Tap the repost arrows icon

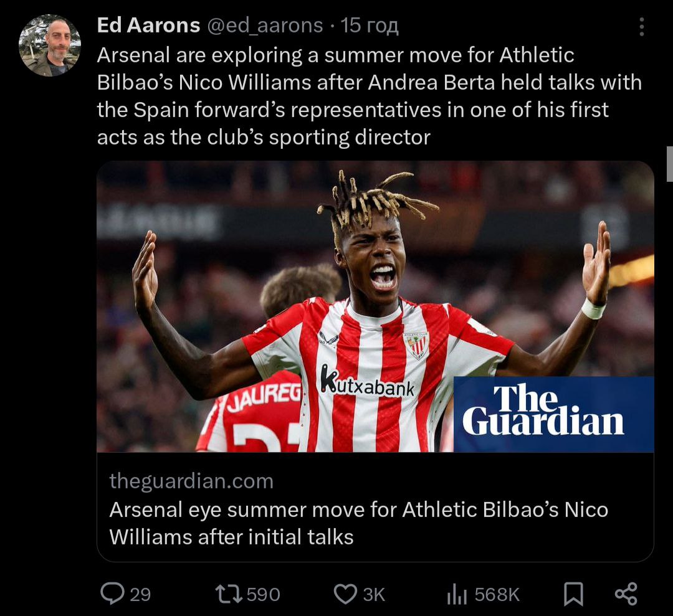[229, 595]
